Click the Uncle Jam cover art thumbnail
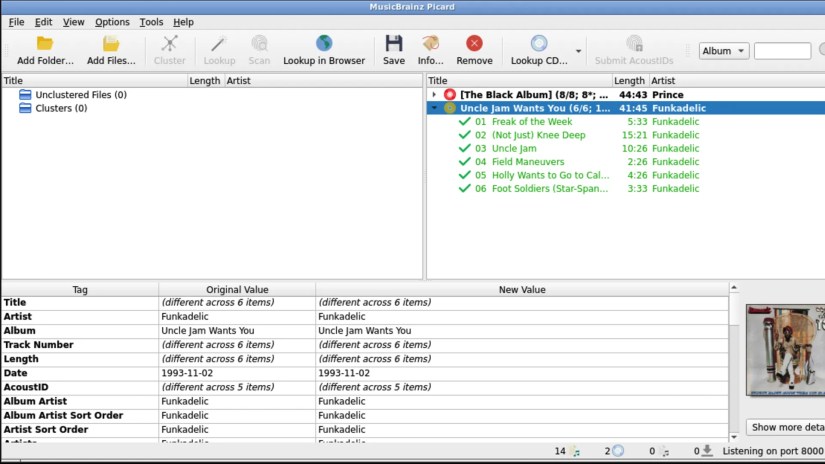The height and width of the screenshot is (464, 825). click(786, 350)
